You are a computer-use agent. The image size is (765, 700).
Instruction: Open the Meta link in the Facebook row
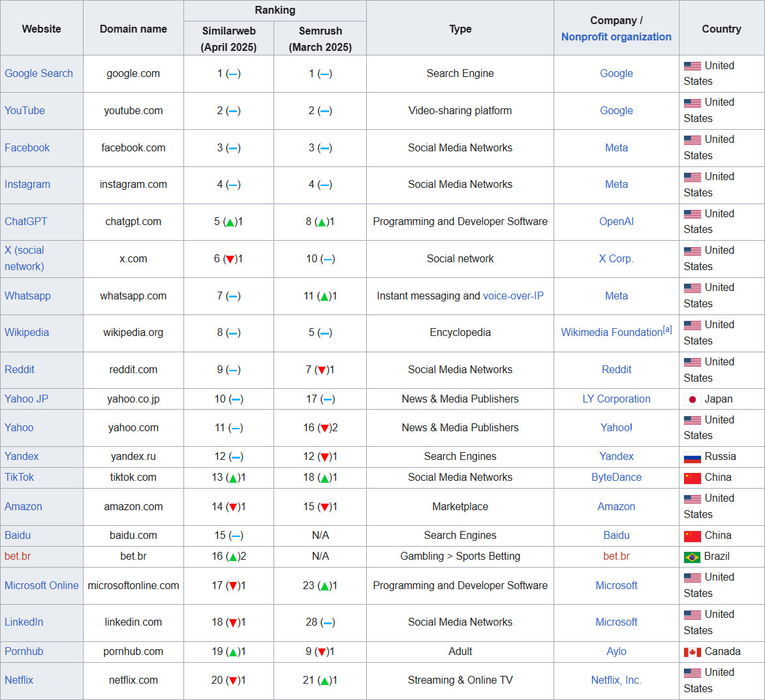(x=616, y=148)
